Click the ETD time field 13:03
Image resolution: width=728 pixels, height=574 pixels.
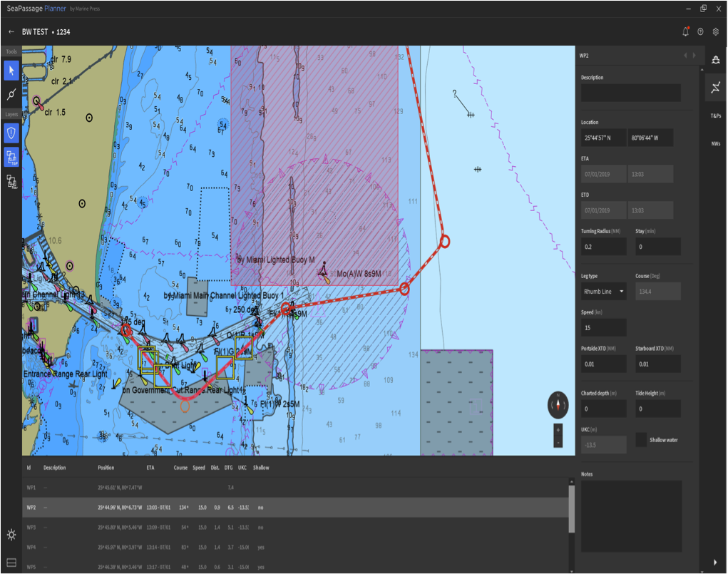coord(650,210)
